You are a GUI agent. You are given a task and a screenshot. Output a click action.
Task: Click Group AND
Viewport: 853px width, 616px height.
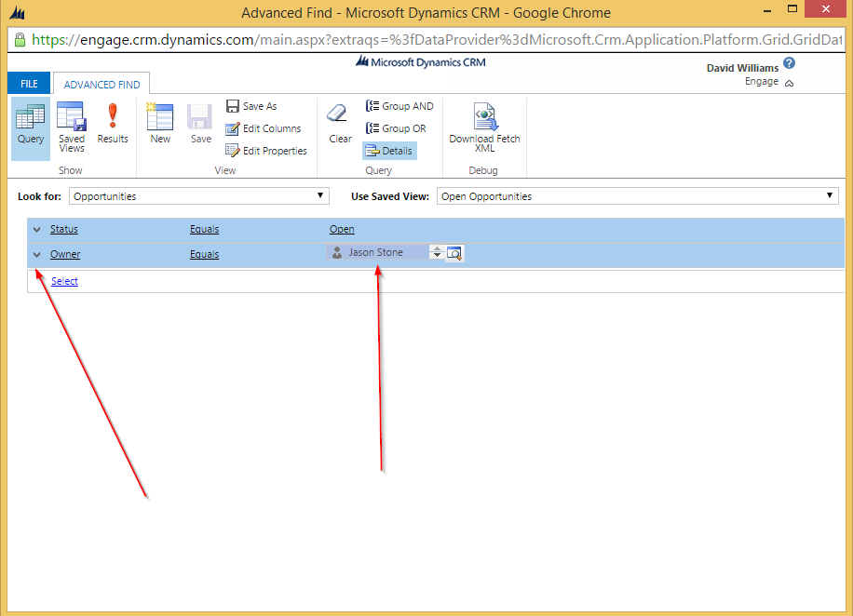tap(399, 106)
